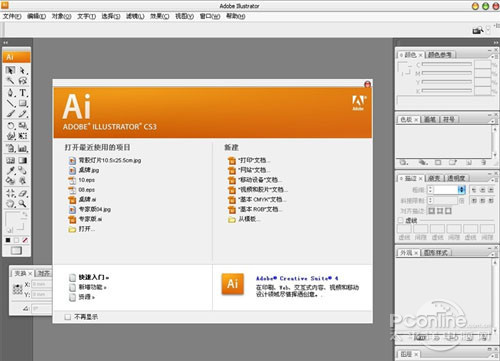500x361 pixels.
Task: Click the 打开... folder link
Action: tap(82, 229)
